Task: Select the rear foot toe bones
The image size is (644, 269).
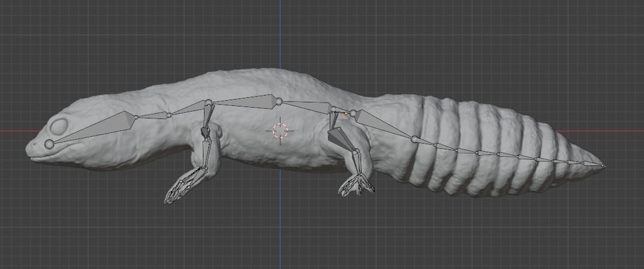Action: (x=357, y=185)
